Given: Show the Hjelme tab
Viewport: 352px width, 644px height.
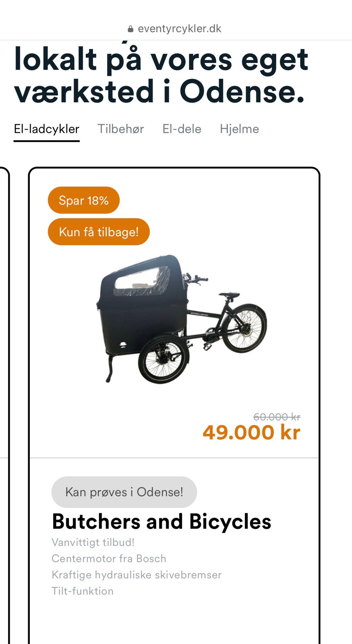Looking at the screenshot, I should pyautogui.click(x=239, y=129).
